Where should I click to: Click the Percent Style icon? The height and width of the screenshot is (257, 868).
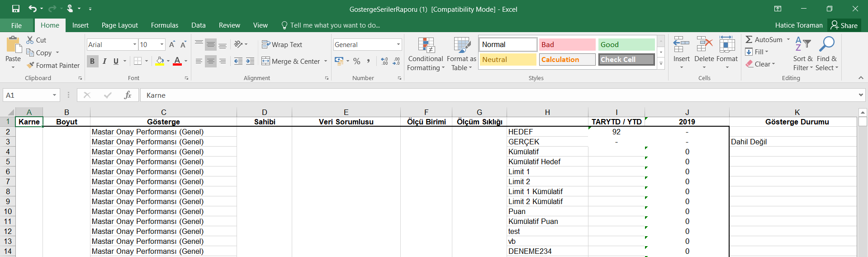point(357,61)
